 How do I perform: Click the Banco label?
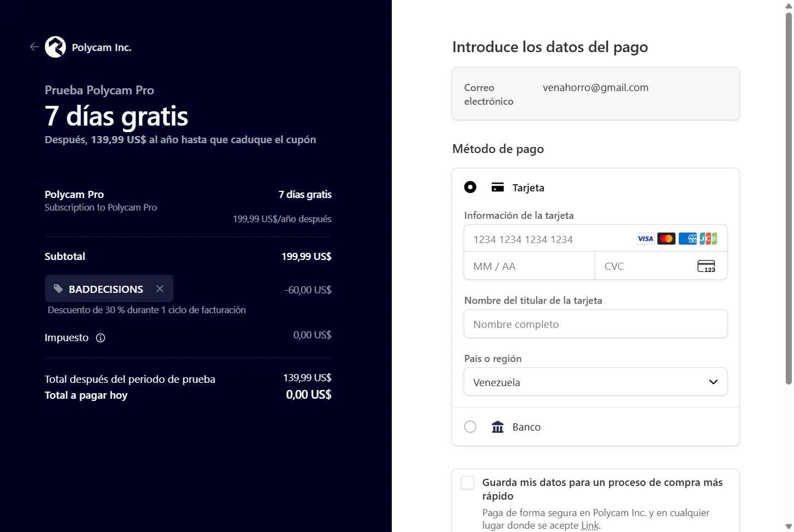click(526, 427)
